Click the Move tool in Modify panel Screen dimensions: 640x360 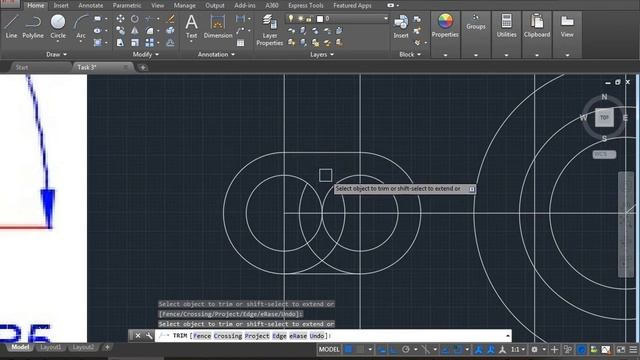(120, 19)
